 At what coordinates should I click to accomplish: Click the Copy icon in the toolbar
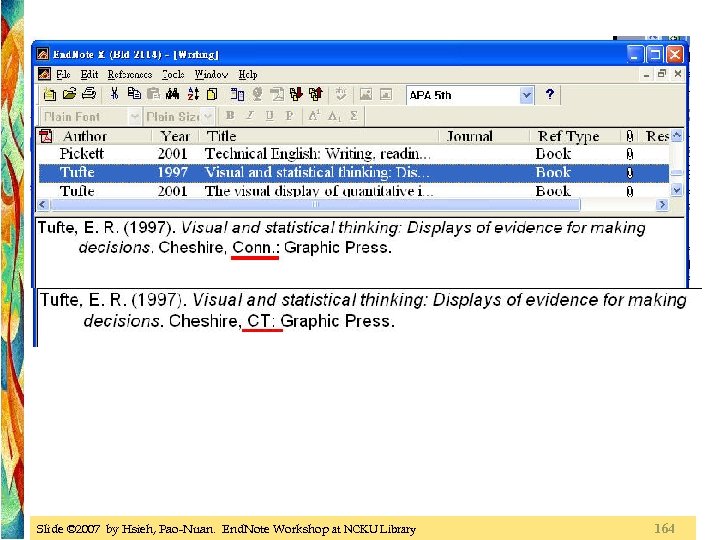pyautogui.click(x=134, y=94)
